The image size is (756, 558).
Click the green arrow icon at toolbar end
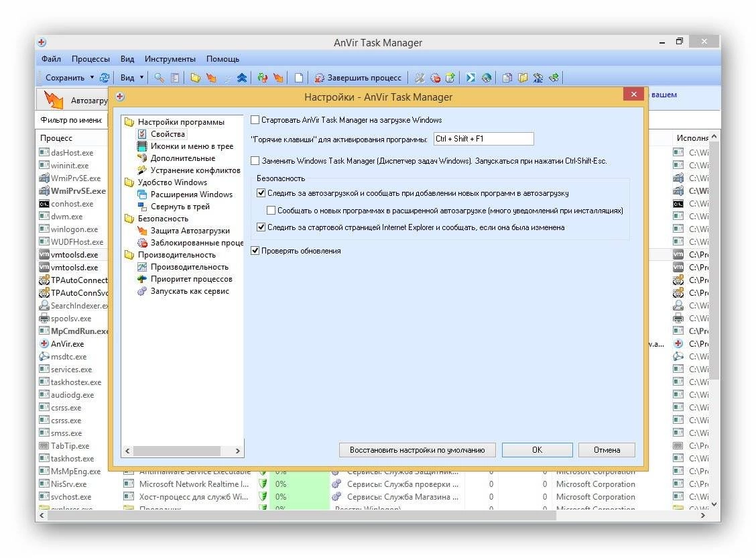pyautogui.click(x=554, y=78)
